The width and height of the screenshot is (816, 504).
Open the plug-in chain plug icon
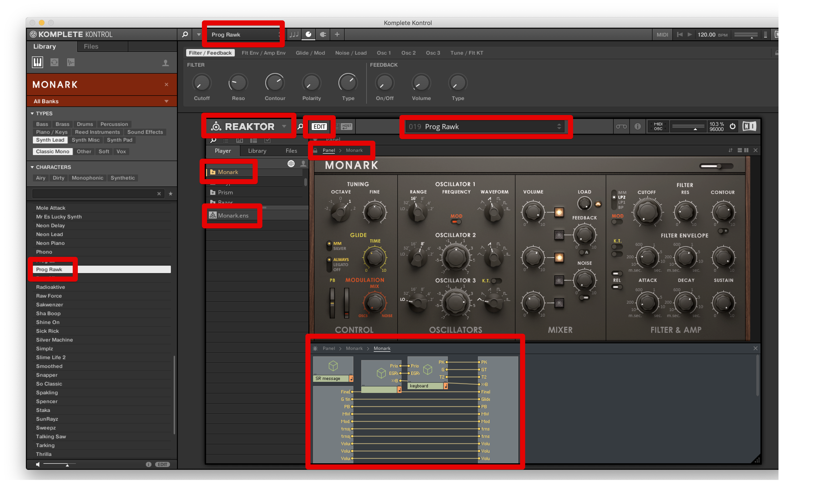click(323, 34)
